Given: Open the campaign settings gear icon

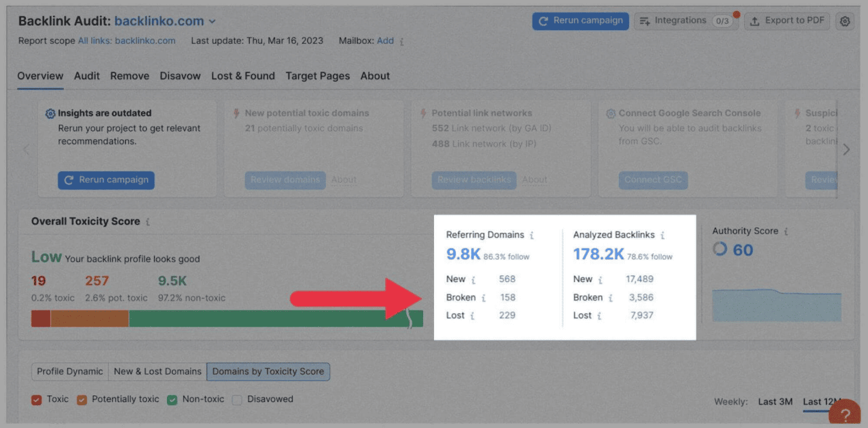Looking at the screenshot, I should [844, 21].
